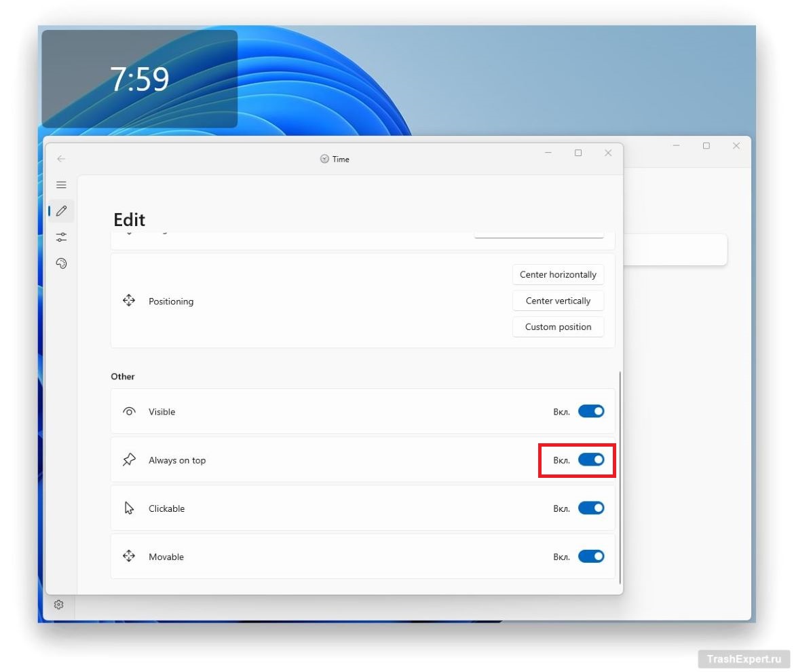
Task: Switch off the Clickable toggle
Action: coord(590,508)
